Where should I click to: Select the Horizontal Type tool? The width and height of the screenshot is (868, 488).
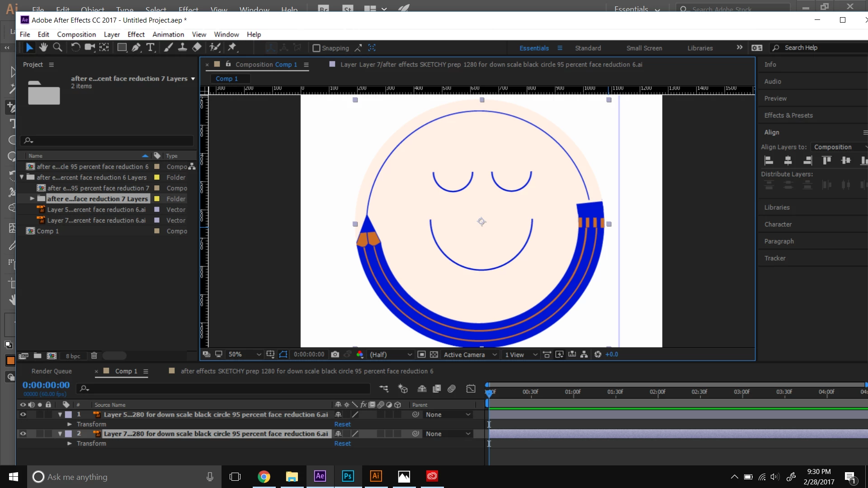pos(151,47)
